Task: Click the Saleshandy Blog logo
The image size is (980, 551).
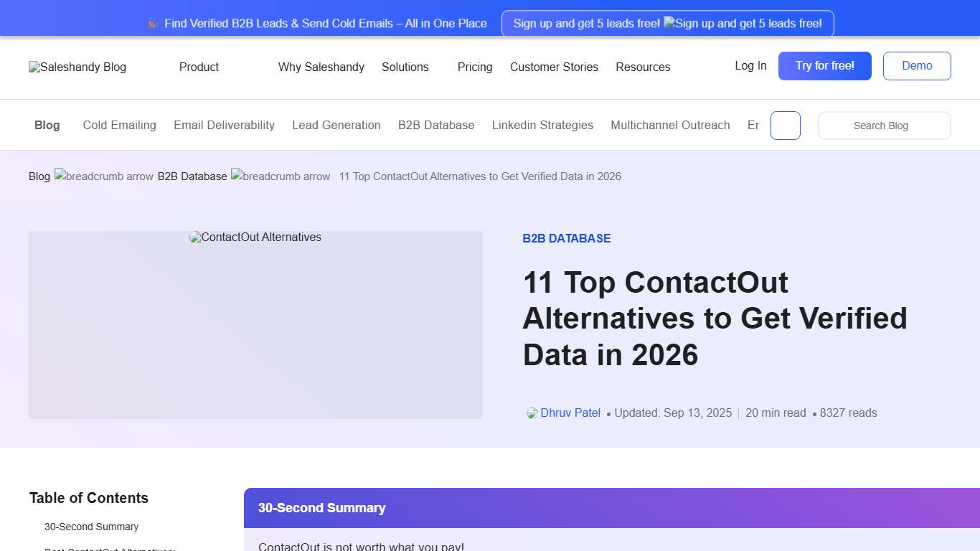Action: coord(77,67)
